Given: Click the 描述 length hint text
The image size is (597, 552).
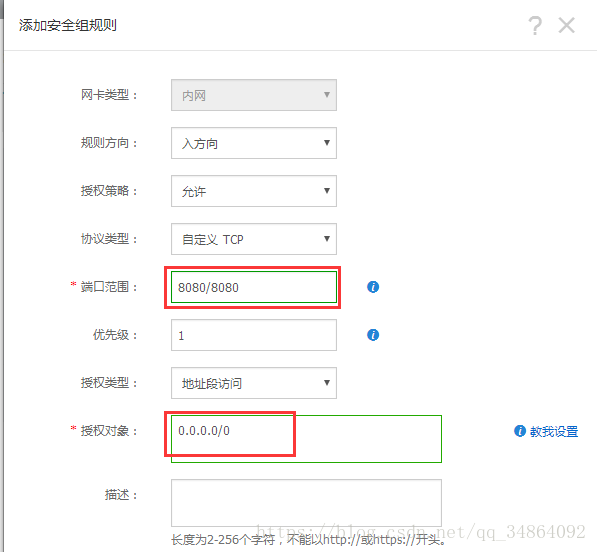Looking at the screenshot, I should pos(308,539).
